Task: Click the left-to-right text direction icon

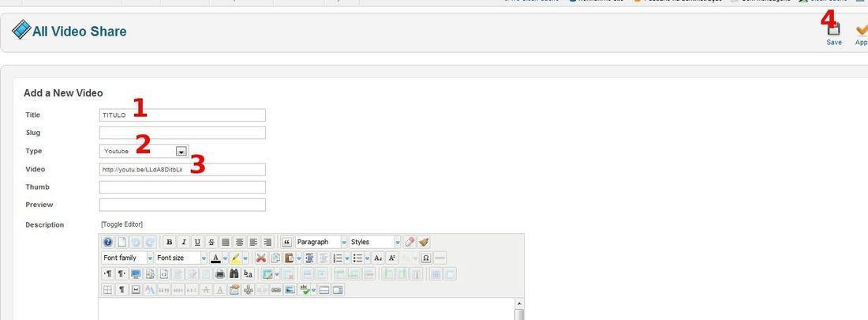Action: click(107, 274)
